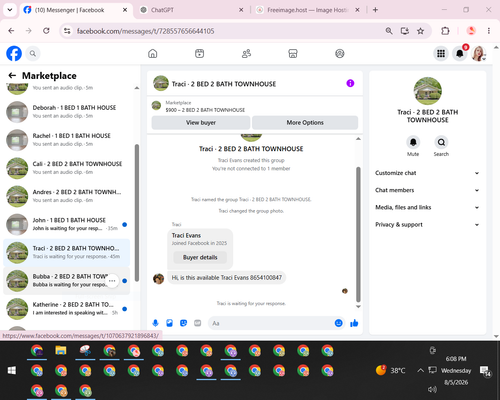Search in conversation using magnifier icon
Image resolution: width=500 pixels, height=400 pixels.
click(441, 142)
